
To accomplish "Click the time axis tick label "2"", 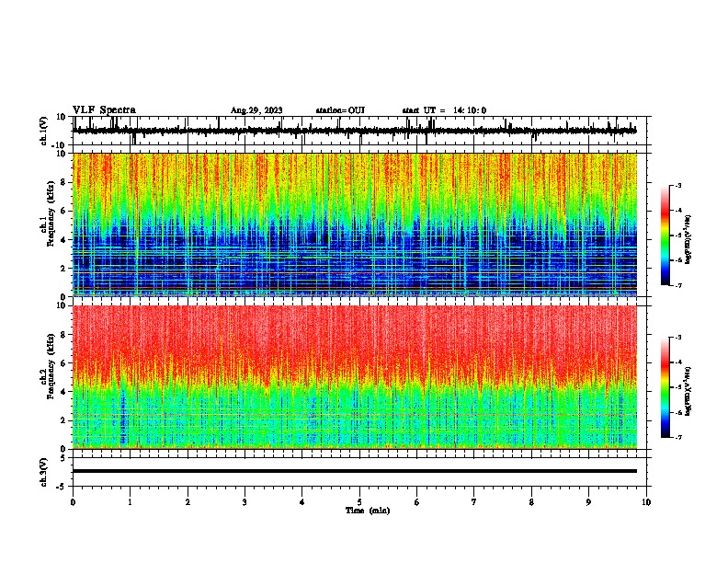I will point(188,502).
